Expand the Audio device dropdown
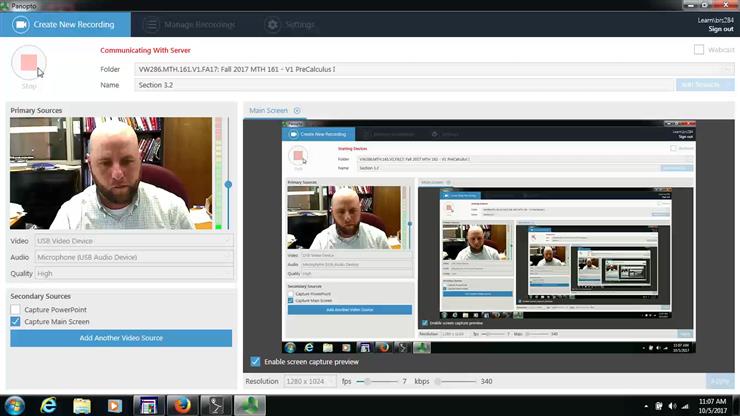The width and height of the screenshot is (740, 416). tap(134, 257)
